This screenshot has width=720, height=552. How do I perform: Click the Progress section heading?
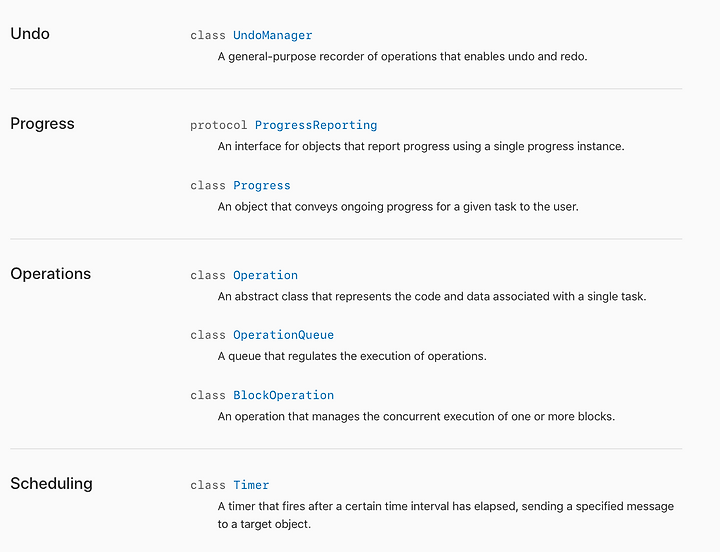click(x=42, y=124)
